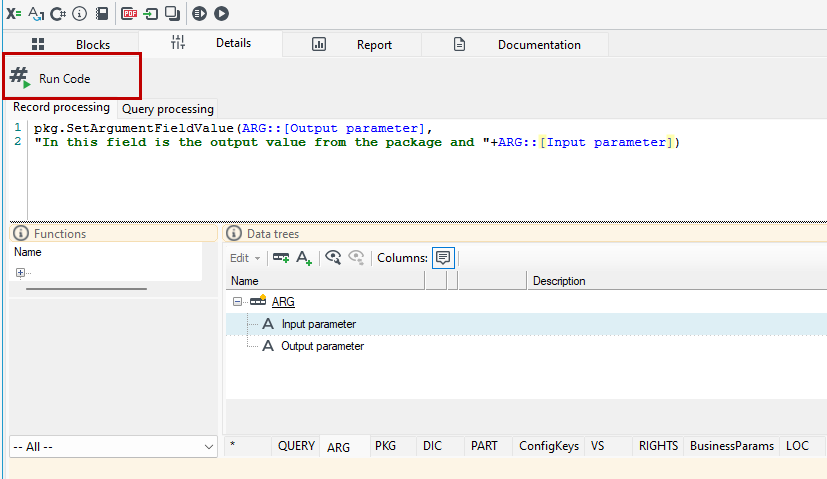
Task: Select the LOC bottom tab
Action: (802, 446)
